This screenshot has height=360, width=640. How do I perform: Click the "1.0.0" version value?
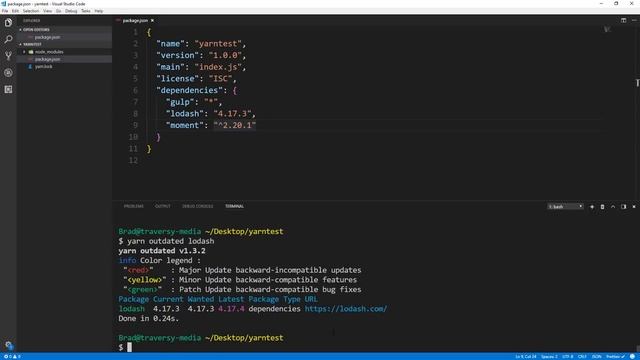coord(225,56)
